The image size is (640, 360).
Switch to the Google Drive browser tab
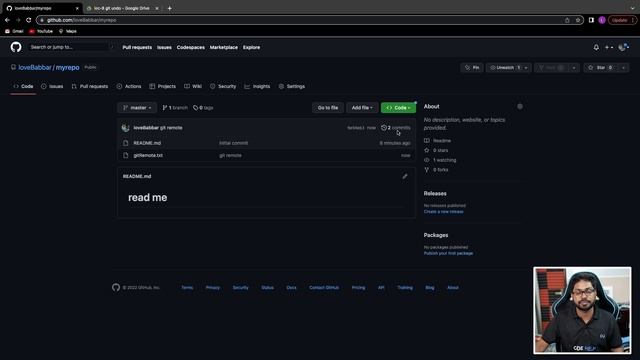[121, 8]
